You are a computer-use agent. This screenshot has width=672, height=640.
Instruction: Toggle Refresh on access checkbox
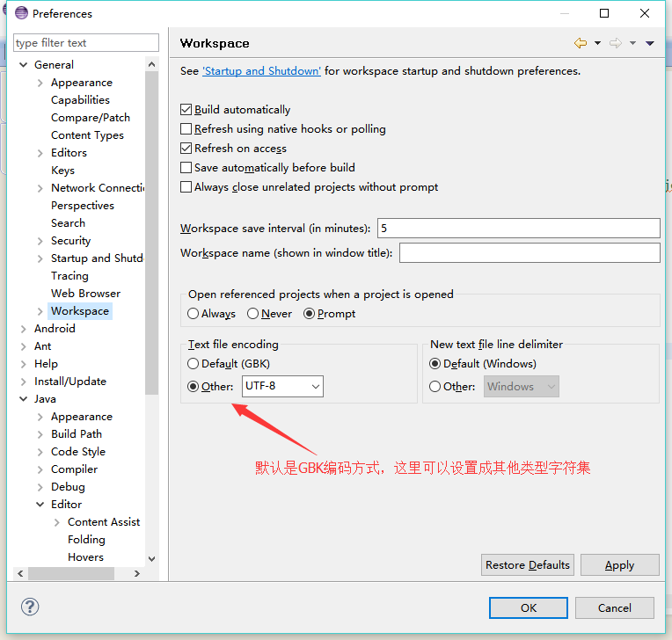[x=186, y=149]
